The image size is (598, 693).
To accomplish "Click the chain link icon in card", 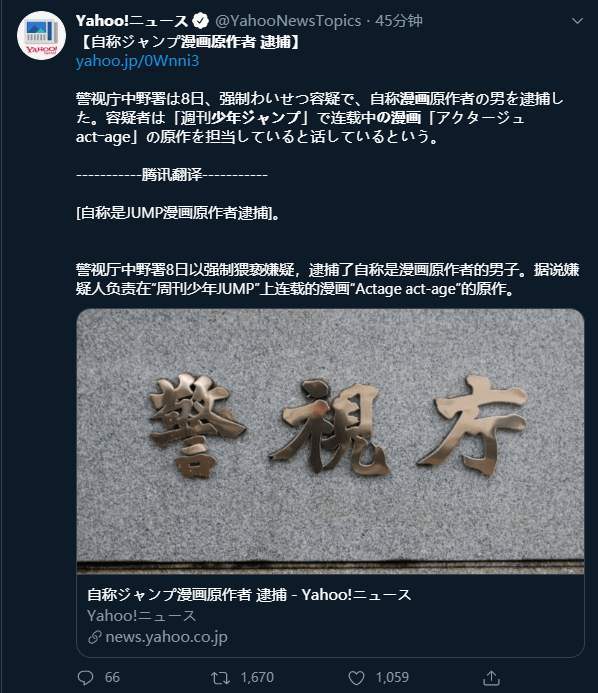I will click(x=95, y=637).
